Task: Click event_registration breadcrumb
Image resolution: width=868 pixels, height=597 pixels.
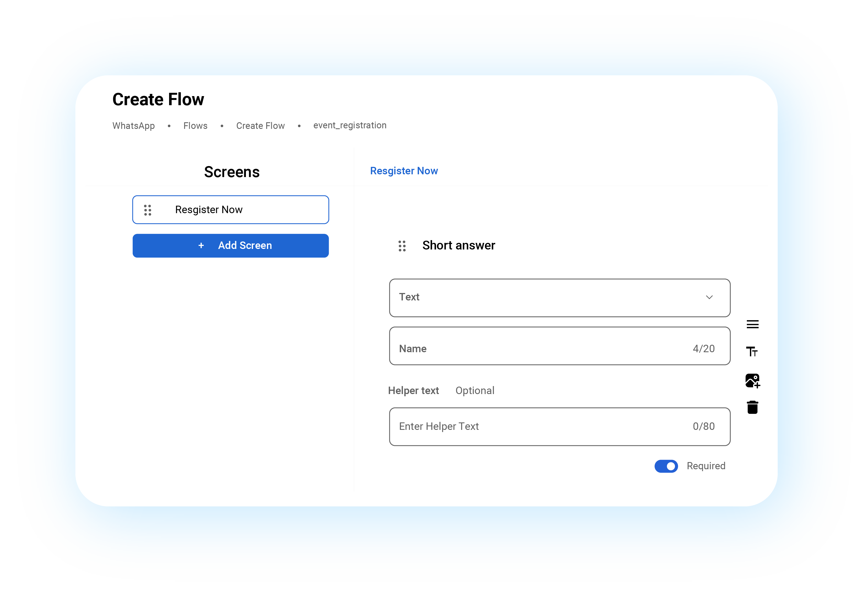Action: (x=350, y=125)
